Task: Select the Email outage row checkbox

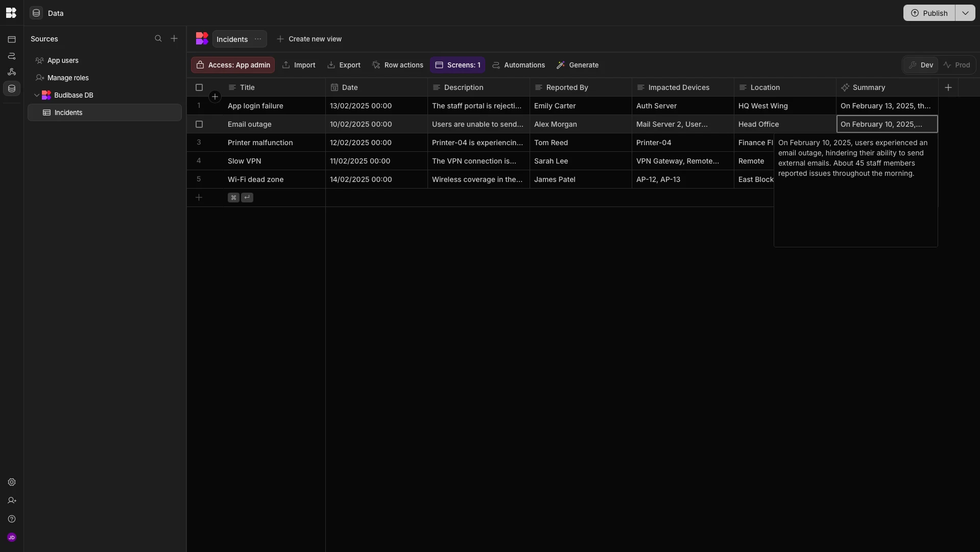Action: (199, 124)
